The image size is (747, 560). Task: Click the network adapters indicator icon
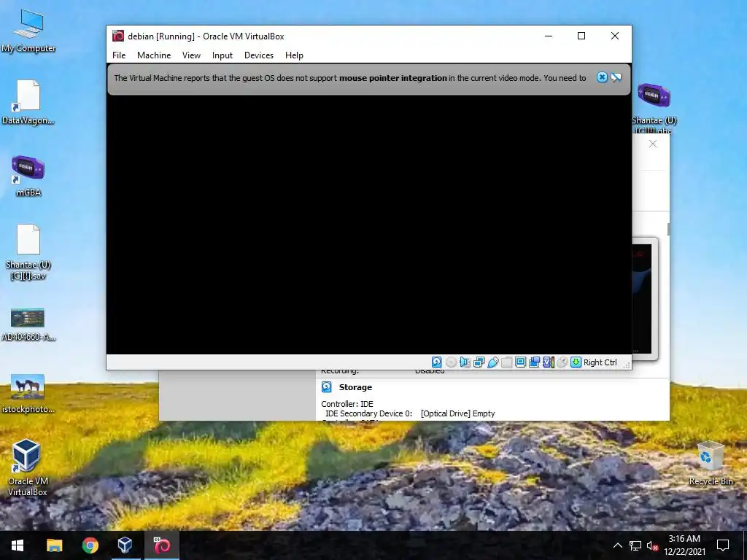pos(479,362)
